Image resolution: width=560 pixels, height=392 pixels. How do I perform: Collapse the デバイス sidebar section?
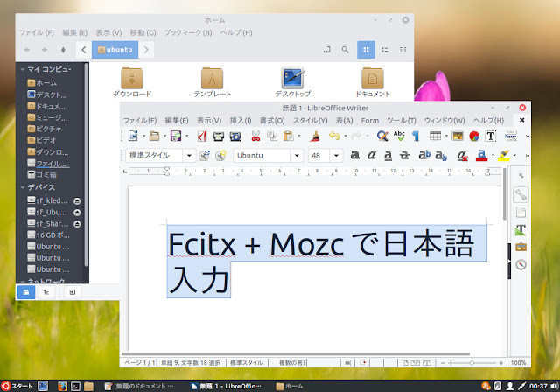23,187
